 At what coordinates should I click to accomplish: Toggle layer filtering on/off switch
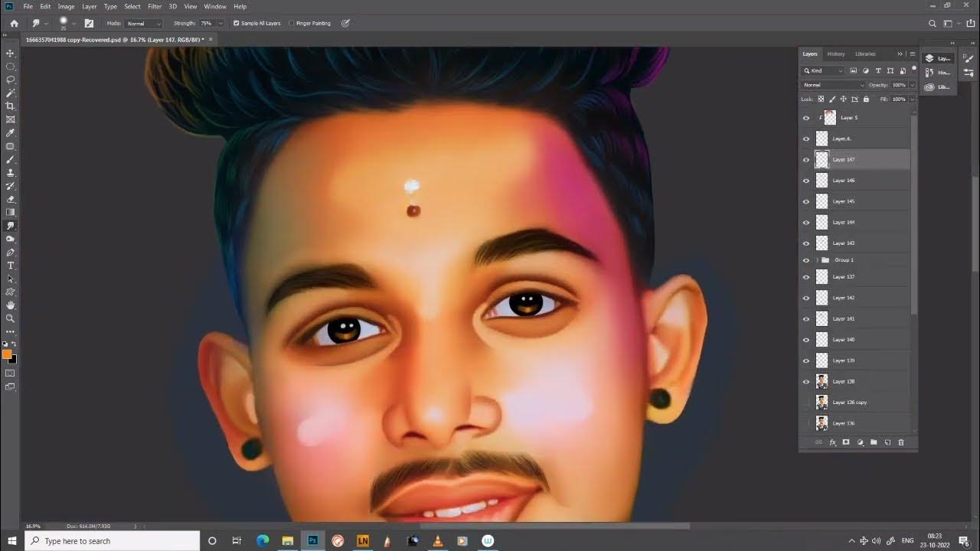click(913, 70)
